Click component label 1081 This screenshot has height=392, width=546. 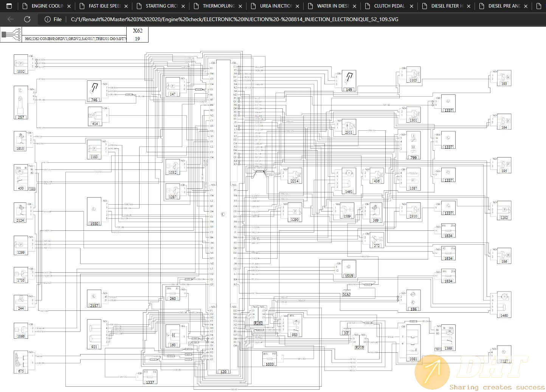pyautogui.click(x=414, y=359)
